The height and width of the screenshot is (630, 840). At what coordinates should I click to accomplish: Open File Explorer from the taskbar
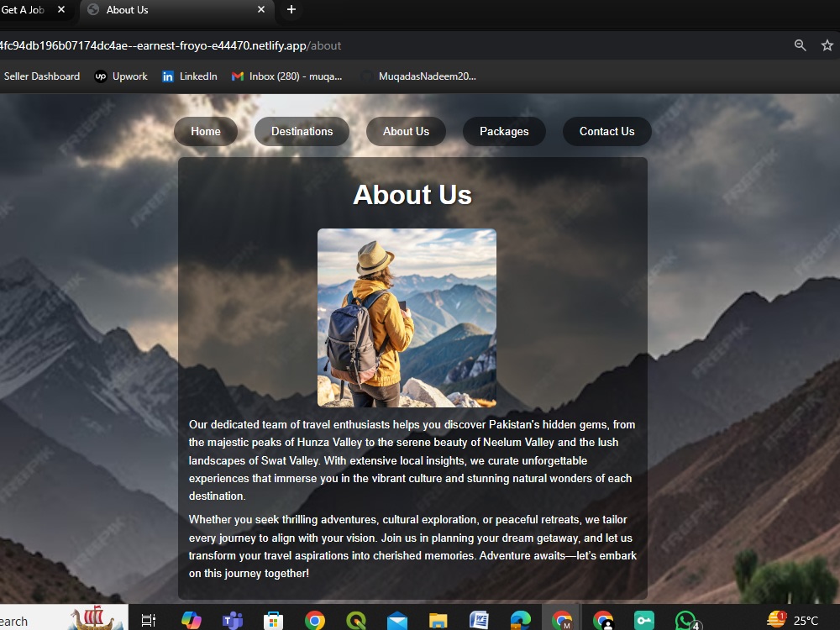coord(438,621)
